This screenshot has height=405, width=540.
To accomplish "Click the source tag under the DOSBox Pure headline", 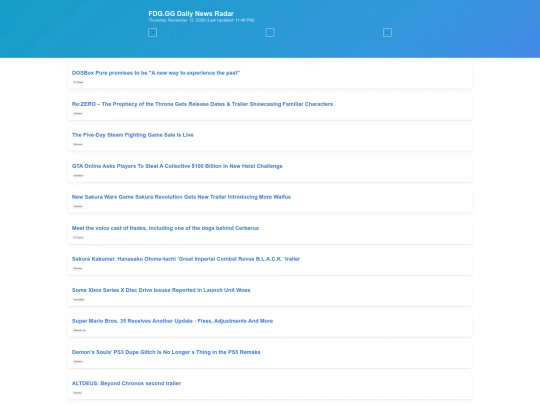I will click(78, 82).
